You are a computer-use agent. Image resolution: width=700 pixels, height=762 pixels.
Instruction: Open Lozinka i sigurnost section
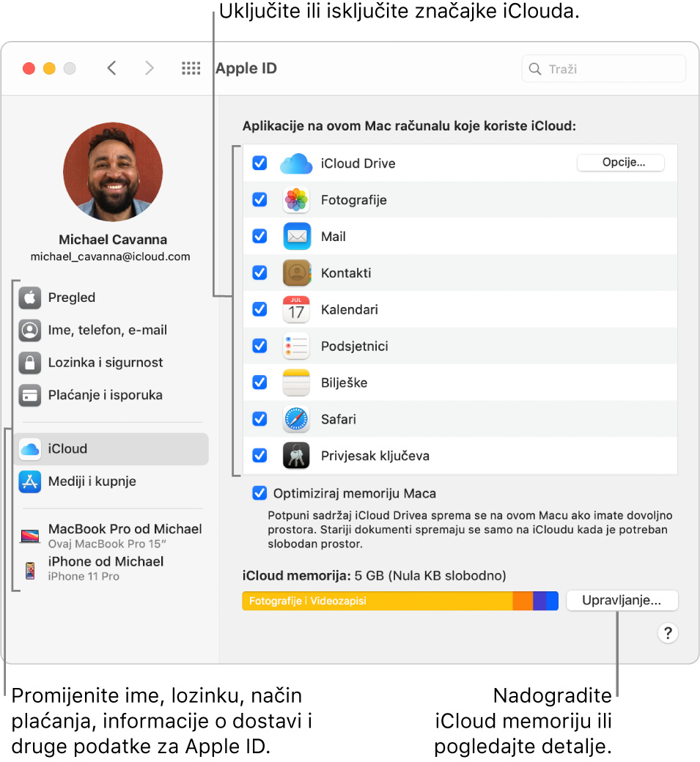(x=111, y=363)
